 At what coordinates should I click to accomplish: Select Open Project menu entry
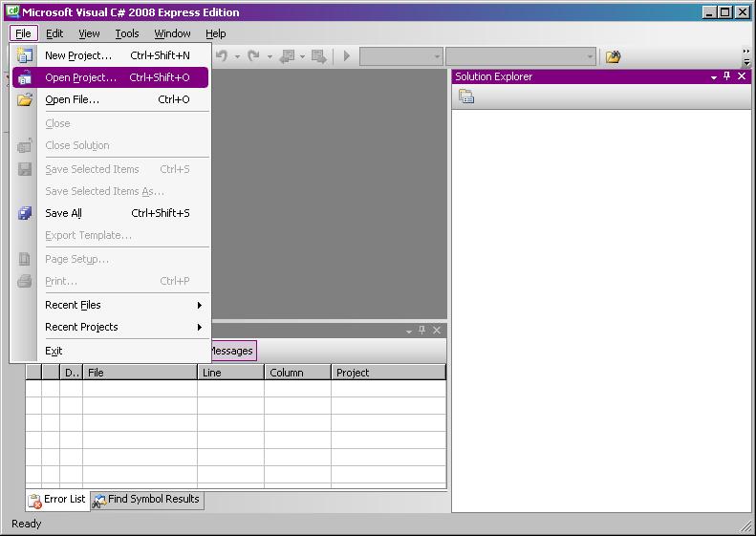click(x=110, y=77)
